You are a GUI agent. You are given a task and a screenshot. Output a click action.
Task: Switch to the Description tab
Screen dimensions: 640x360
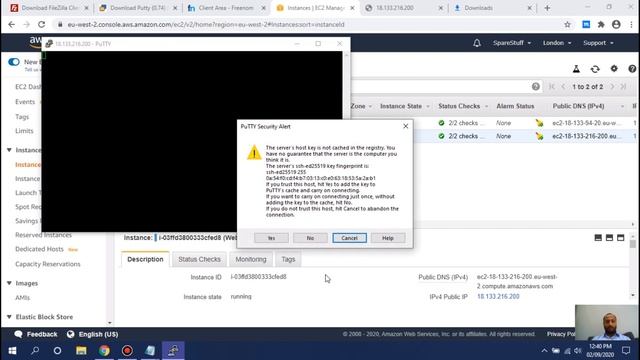click(x=145, y=260)
